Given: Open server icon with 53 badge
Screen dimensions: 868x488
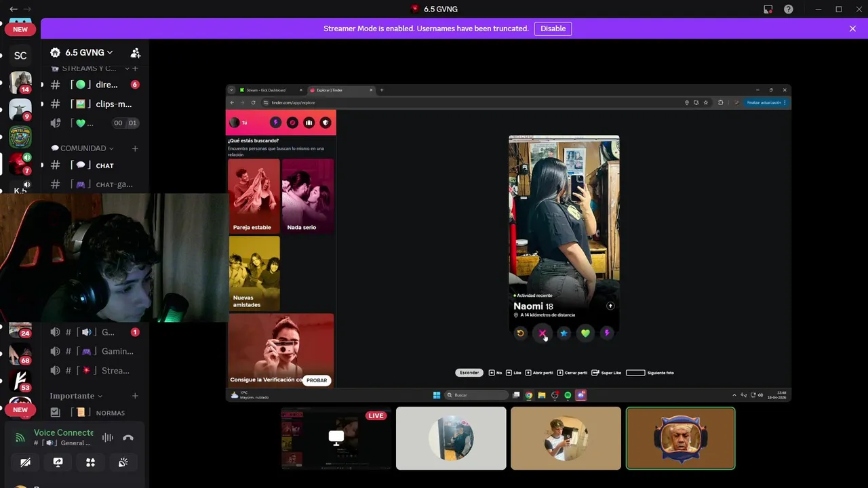Looking at the screenshot, I should (x=20, y=381).
